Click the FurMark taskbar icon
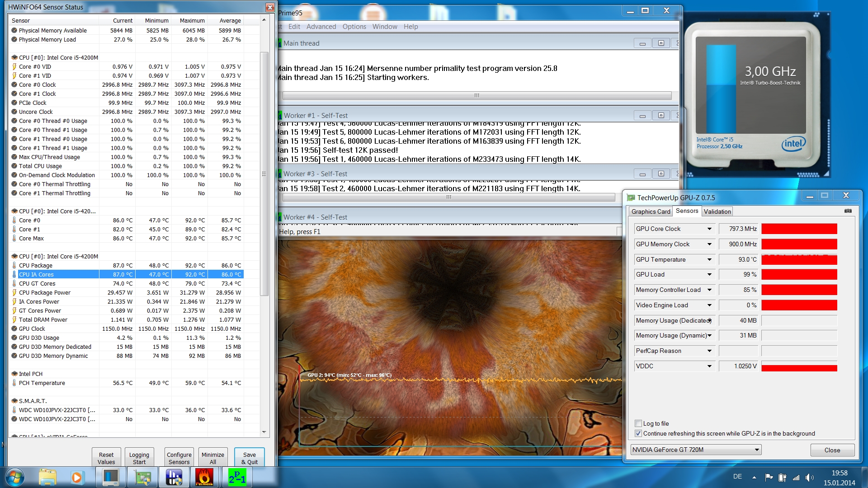This screenshot has width=868, height=488. click(x=204, y=477)
